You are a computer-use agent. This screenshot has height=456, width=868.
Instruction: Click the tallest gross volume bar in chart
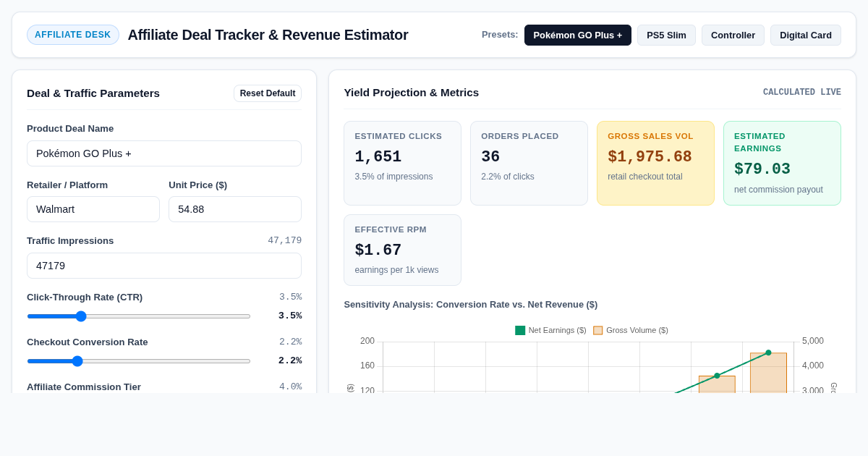pos(768,373)
